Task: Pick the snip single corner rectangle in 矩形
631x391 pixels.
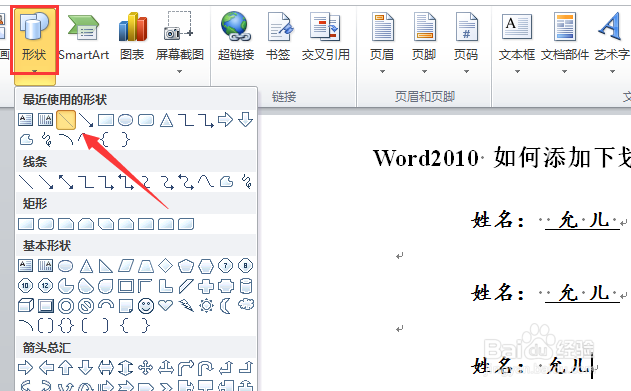Action: (66, 224)
